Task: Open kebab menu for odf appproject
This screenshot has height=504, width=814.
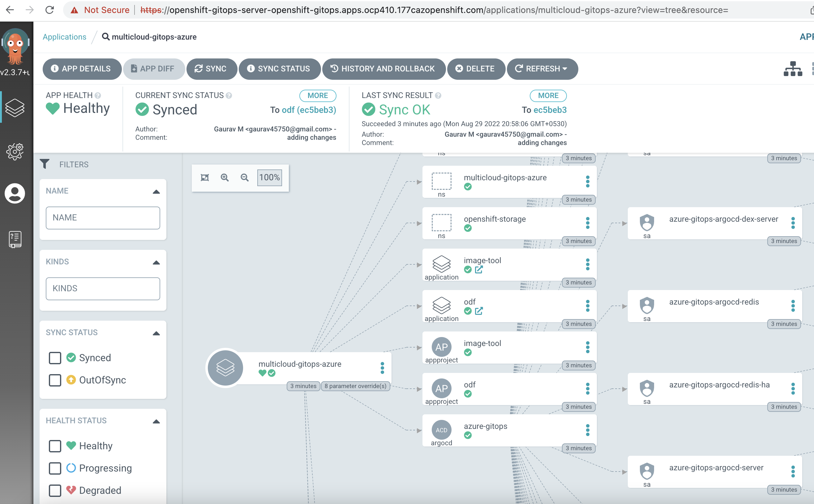Action: coord(588,389)
